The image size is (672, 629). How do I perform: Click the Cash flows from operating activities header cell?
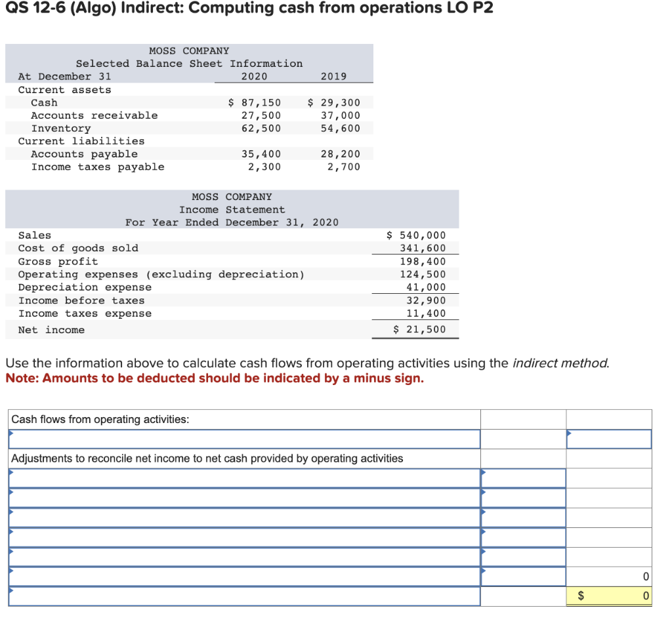click(243, 418)
